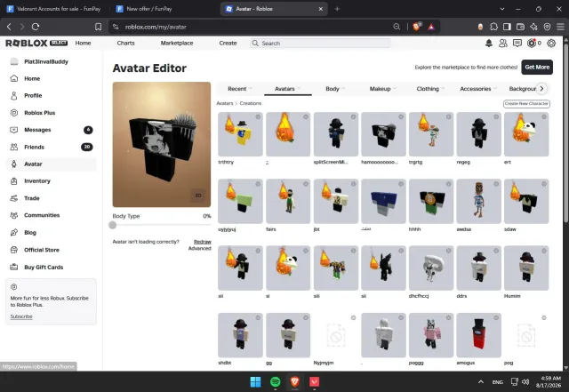Toggle the 3D view of avatar preview
Image resolution: width=569 pixels, height=392 pixels.
tap(198, 196)
